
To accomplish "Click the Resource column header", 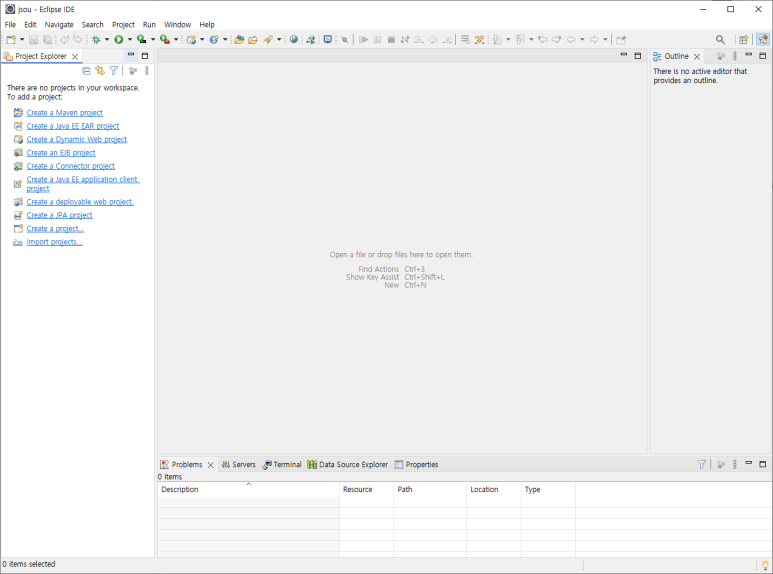I will coord(366,490).
